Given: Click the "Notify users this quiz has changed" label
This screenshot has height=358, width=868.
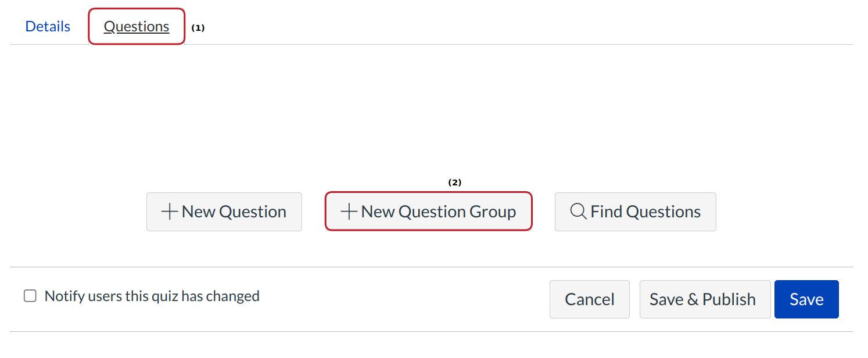Looking at the screenshot, I should point(152,296).
